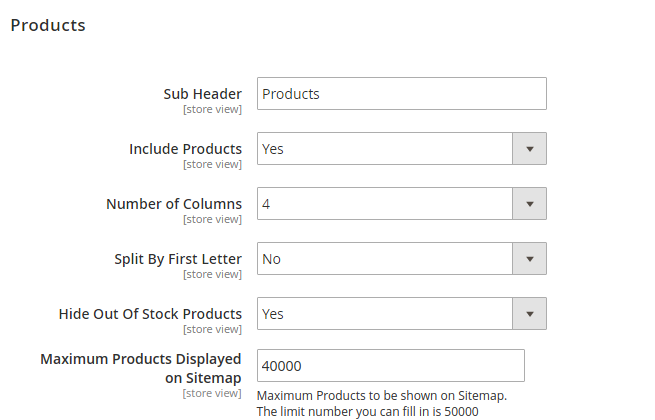Click the Split By First Letter label

178,259
